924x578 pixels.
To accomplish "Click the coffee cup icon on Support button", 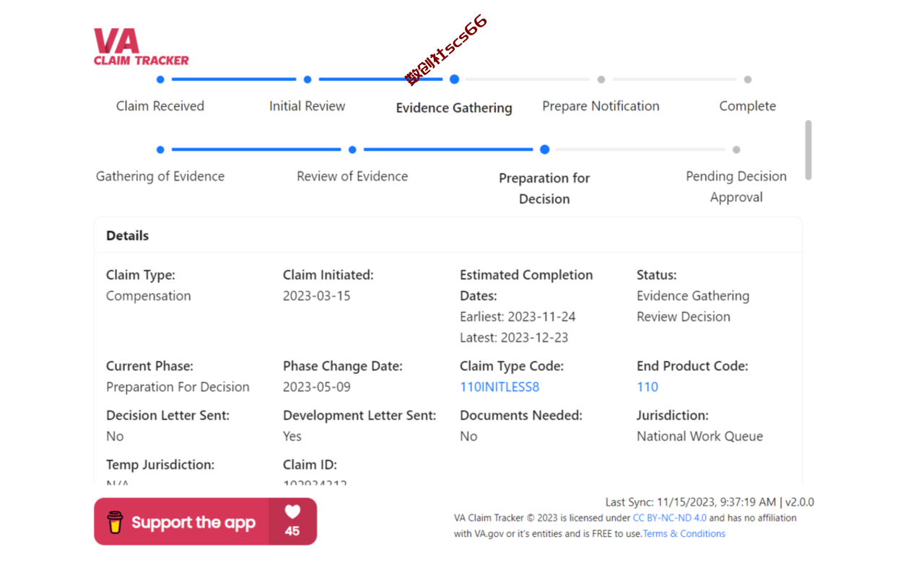I will click(115, 522).
